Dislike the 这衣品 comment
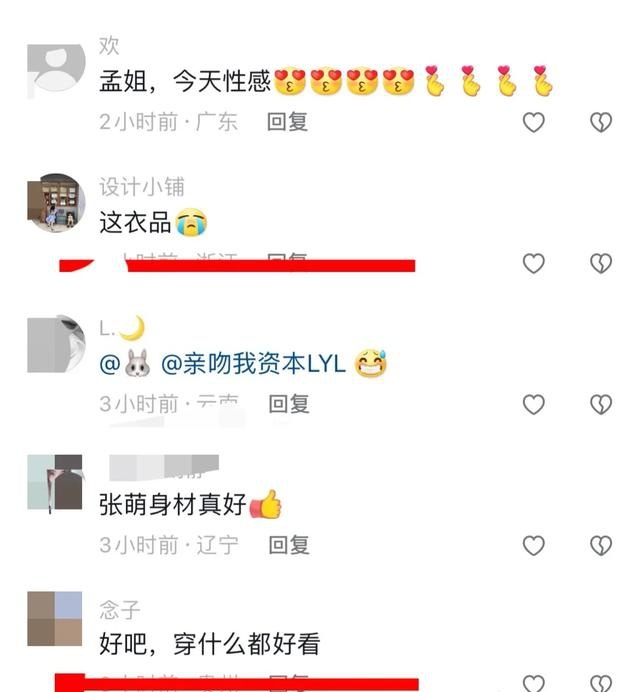 coord(601,263)
